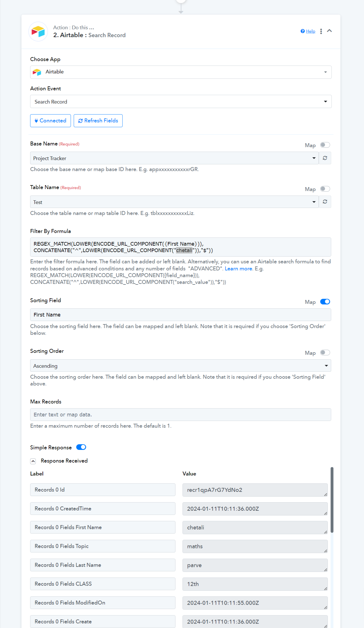Click the Max Records input field
The width and height of the screenshot is (364, 628).
point(181,415)
